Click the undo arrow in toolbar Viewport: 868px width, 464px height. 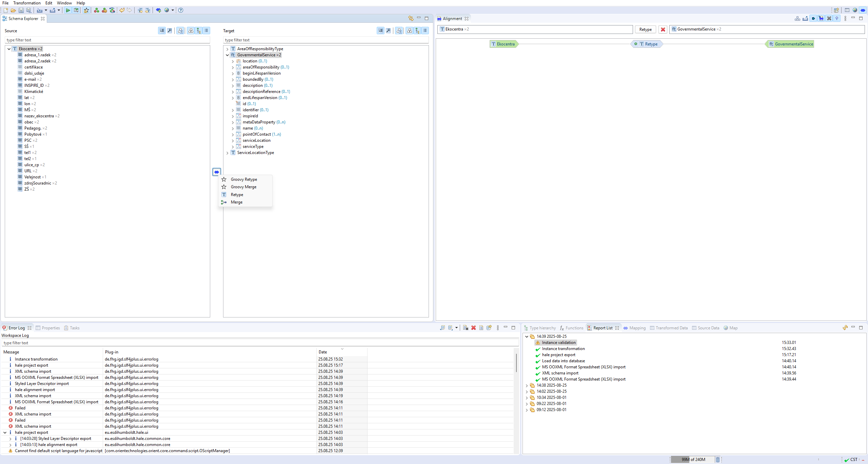121,10
